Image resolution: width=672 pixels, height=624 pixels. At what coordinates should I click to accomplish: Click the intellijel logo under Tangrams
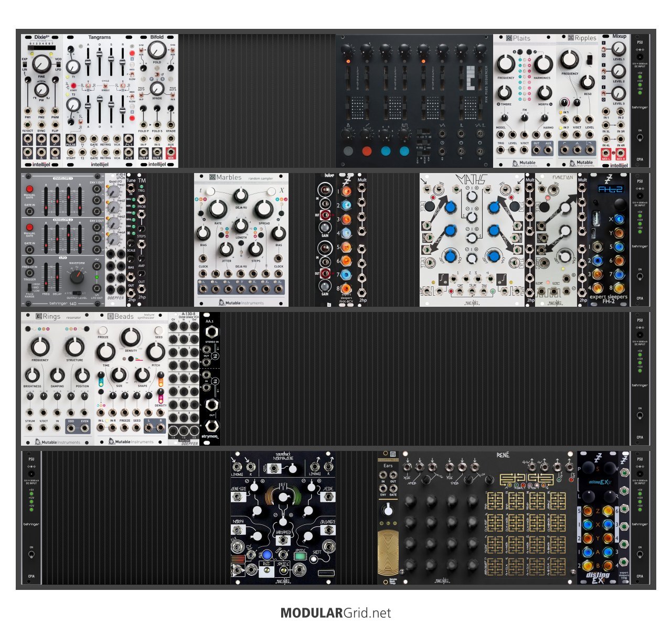point(100,164)
